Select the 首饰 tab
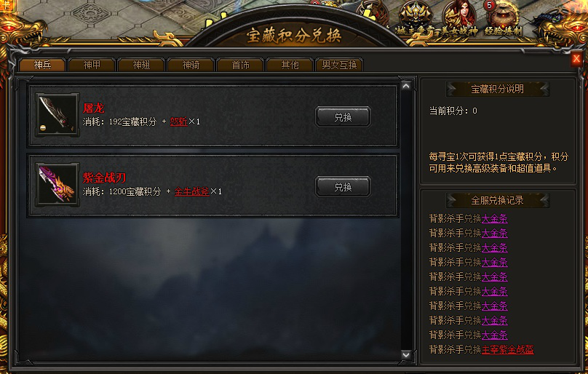Screen dimensions: 588x374 tap(240, 65)
